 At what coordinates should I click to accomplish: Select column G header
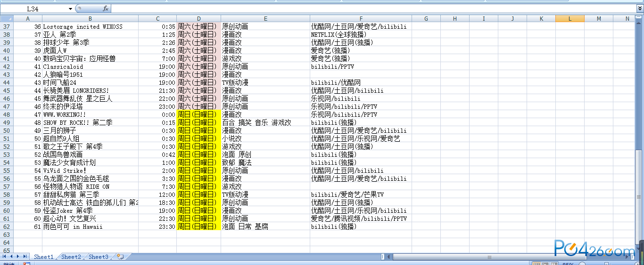coord(426,18)
